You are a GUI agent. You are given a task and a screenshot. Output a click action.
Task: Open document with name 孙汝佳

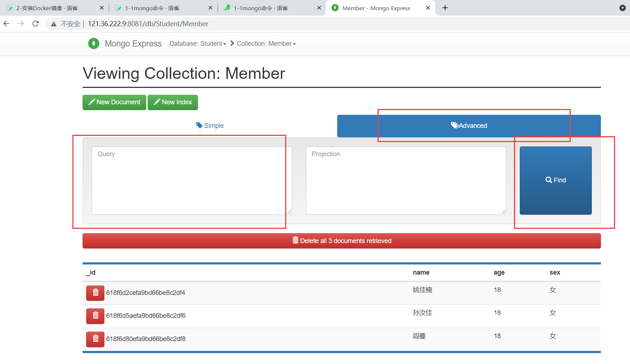tap(422, 313)
